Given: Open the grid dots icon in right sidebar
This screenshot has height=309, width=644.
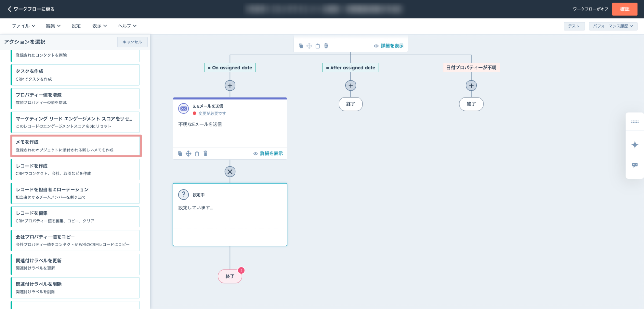Looking at the screenshot, I should [635, 122].
